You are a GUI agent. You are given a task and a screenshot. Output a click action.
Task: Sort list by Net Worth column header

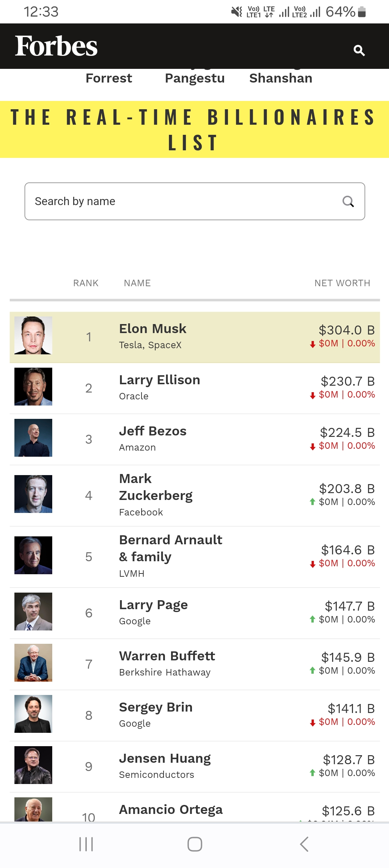pyautogui.click(x=342, y=283)
